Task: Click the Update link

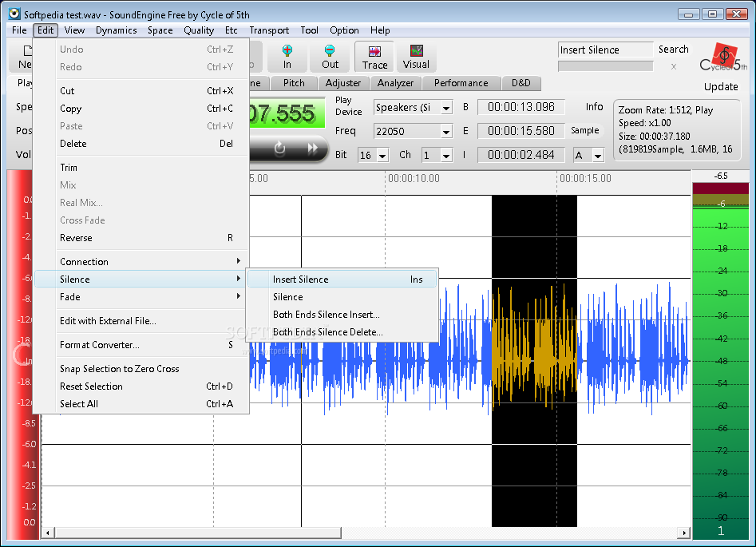Action: 721,87
